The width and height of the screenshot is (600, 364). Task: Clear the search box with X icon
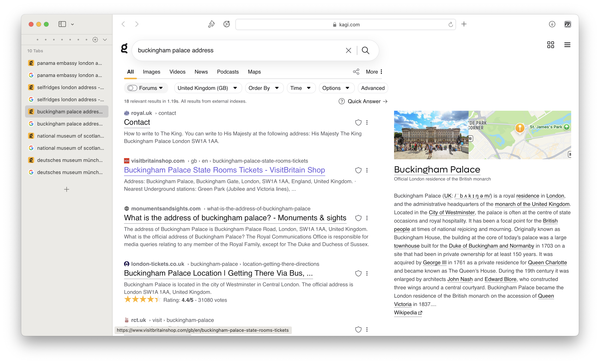coord(348,50)
